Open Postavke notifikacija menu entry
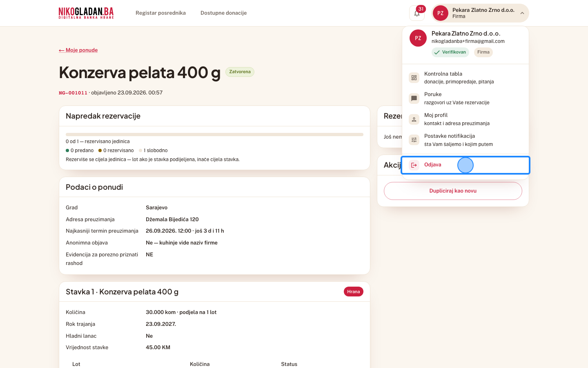The height and width of the screenshot is (368, 588). pyautogui.click(x=465, y=140)
